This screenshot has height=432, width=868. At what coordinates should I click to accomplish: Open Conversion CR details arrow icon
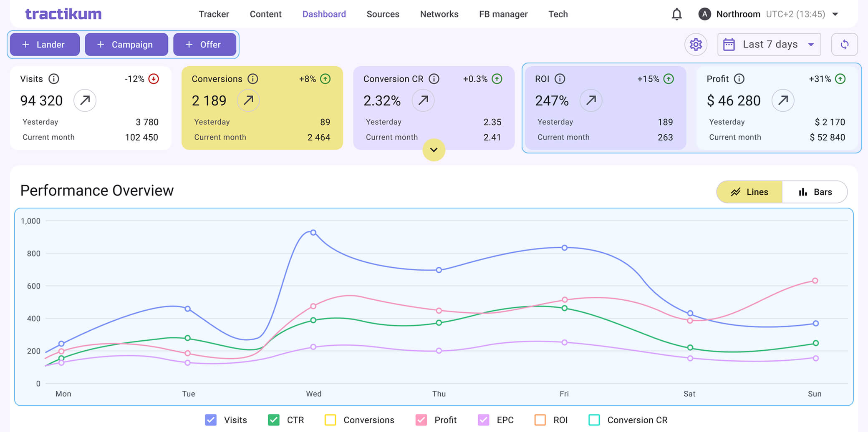423,100
